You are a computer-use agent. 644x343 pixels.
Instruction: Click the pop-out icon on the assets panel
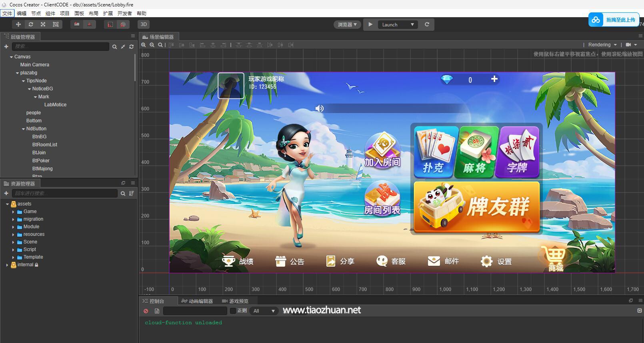(x=123, y=183)
